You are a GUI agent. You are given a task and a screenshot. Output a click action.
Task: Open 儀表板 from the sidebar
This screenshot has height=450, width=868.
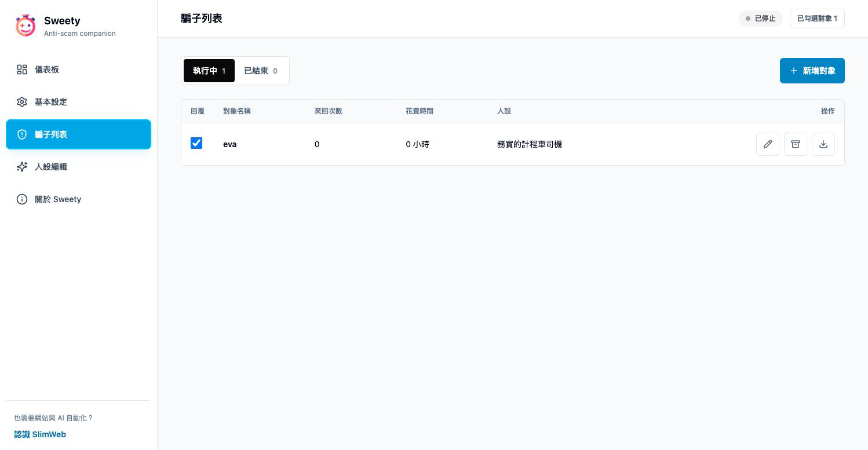78,69
